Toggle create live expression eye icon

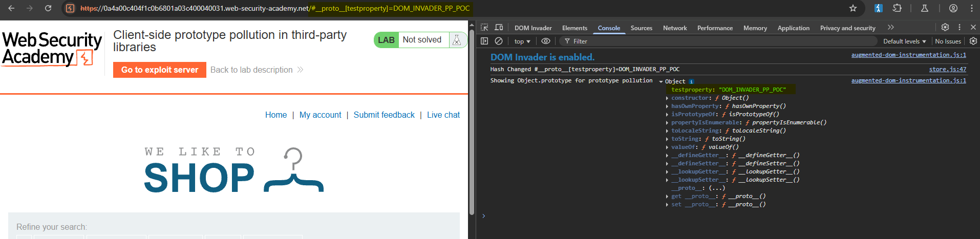tap(546, 41)
